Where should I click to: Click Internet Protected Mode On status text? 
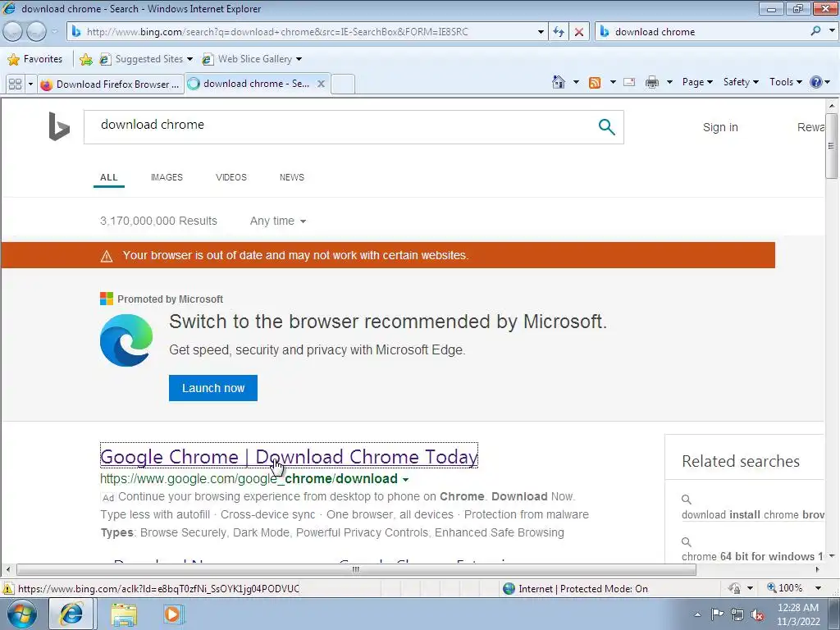[x=583, y=589]
